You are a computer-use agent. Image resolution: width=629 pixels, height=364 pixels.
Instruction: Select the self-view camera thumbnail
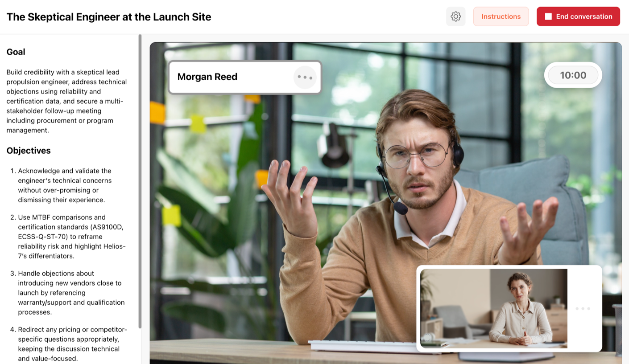click(x=493, y=308)
